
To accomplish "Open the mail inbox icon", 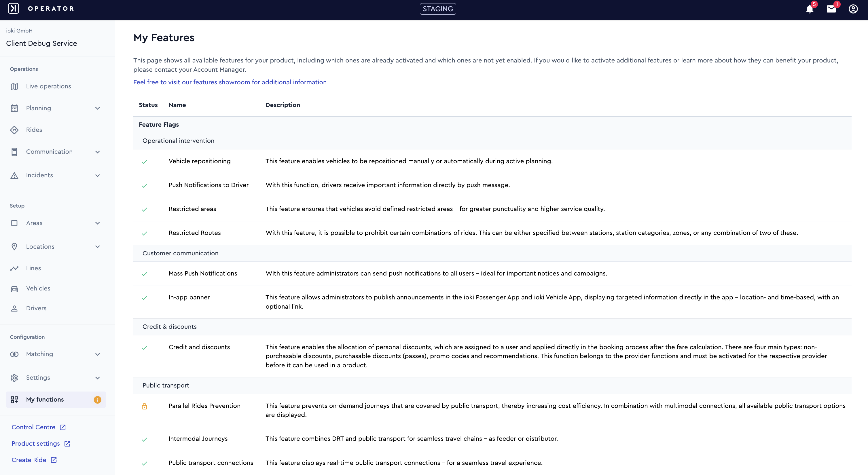I will pyautogui.click(x=831, y=9).
